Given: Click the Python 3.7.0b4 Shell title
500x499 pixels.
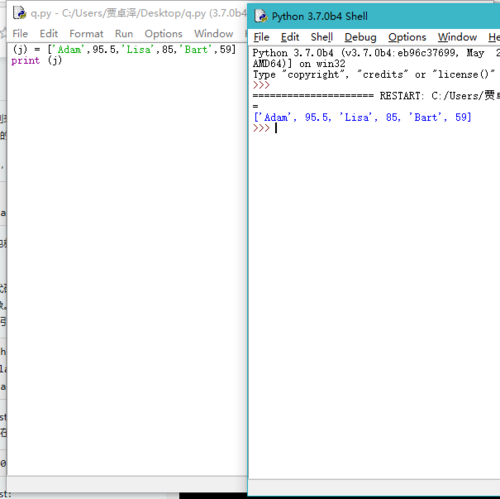Looking at the screenshot, I should click(320, 16).
